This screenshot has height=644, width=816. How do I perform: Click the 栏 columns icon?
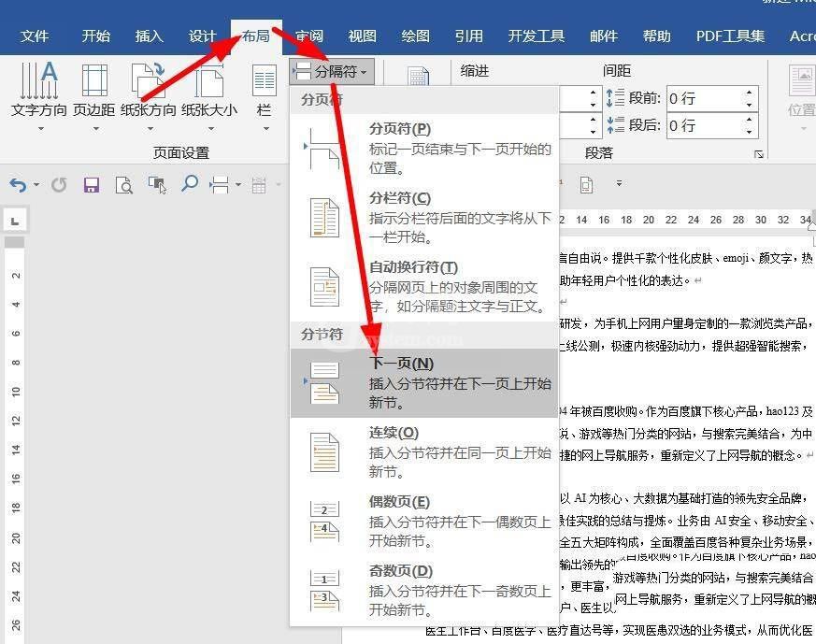tap(265, 80)
